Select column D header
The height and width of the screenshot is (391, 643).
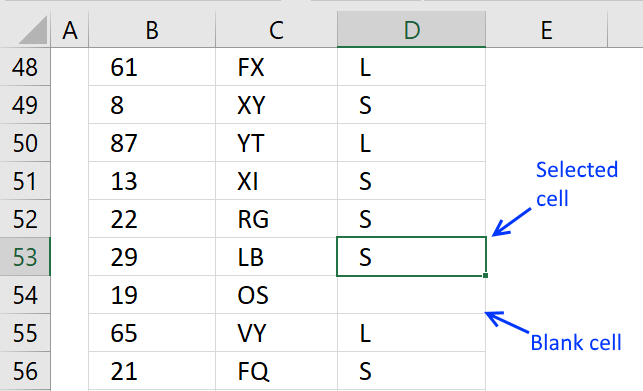(x=411, y=29)
